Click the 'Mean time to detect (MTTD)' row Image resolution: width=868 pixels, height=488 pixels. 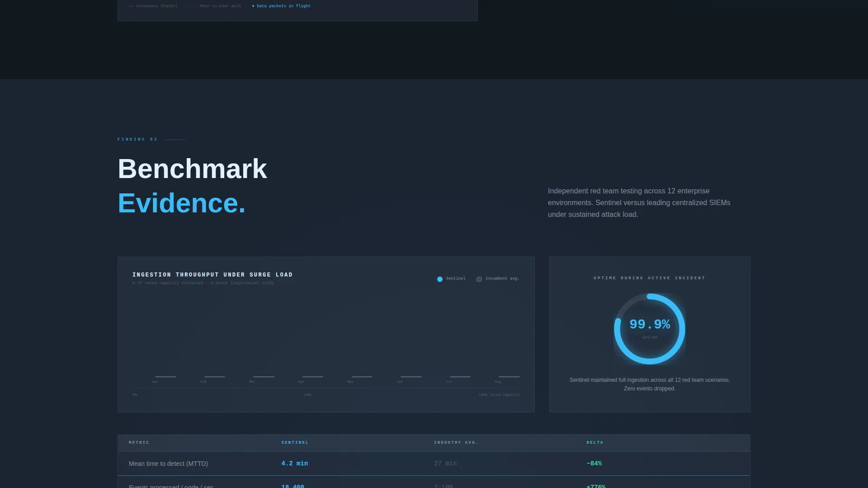click(x=434, y=464)
